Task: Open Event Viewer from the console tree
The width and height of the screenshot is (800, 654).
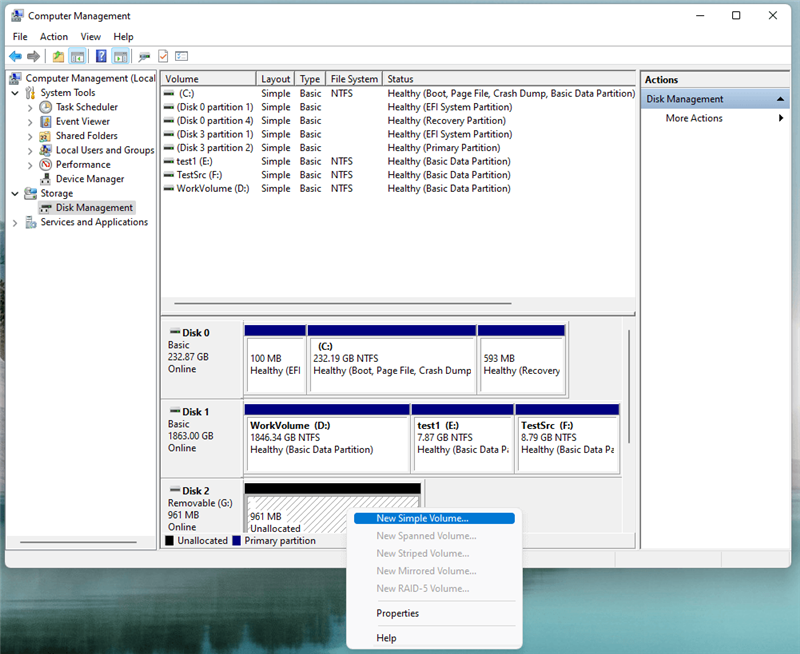Action: coord(45,121)
